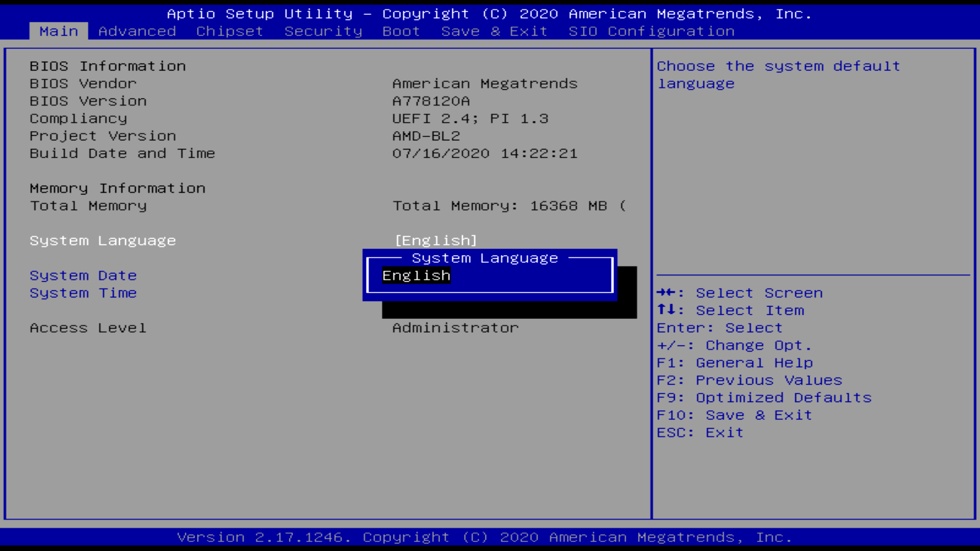Open the Chipset tab
The width and height of the screenshot is (980, 551).
[x=230, y=31]
